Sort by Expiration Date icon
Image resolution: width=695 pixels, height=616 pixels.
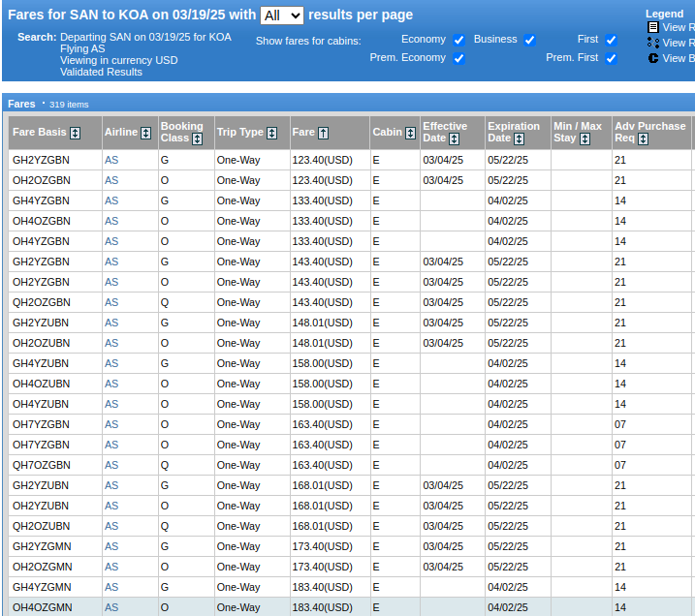click(x=519, y=139)
